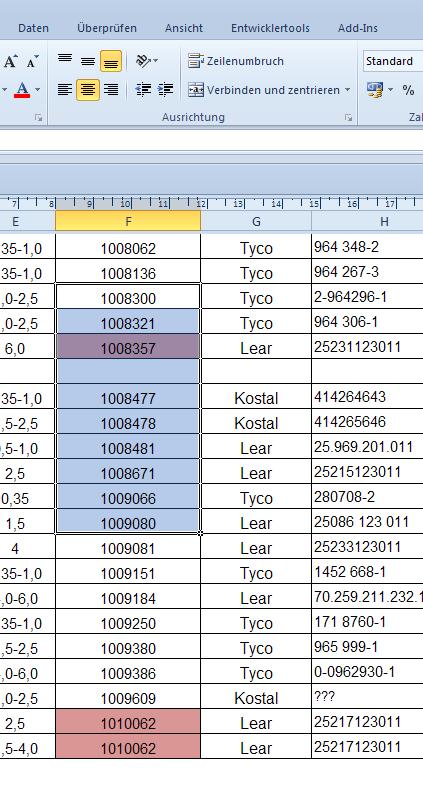Align text left
The width and height of the screenshot is (423, 787).
pos(65,90)
